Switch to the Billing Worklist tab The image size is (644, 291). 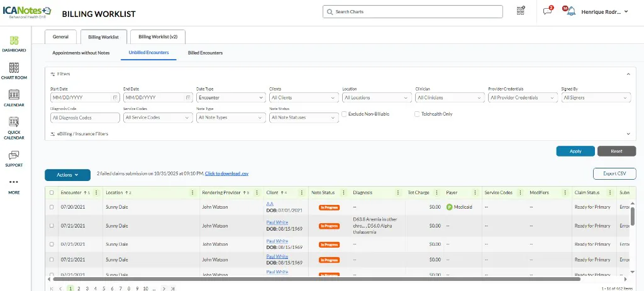click(x=104, y=36)
